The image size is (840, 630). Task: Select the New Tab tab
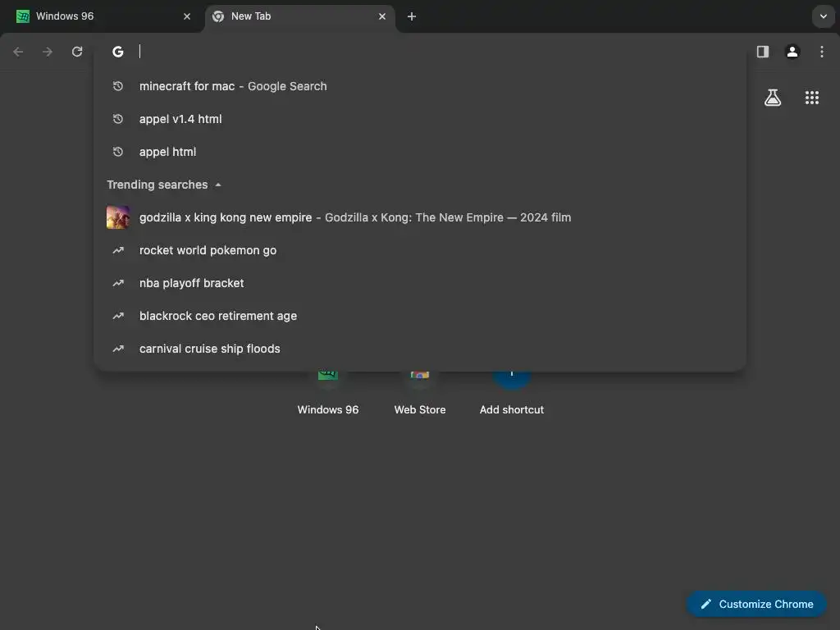tap(300, 16)
